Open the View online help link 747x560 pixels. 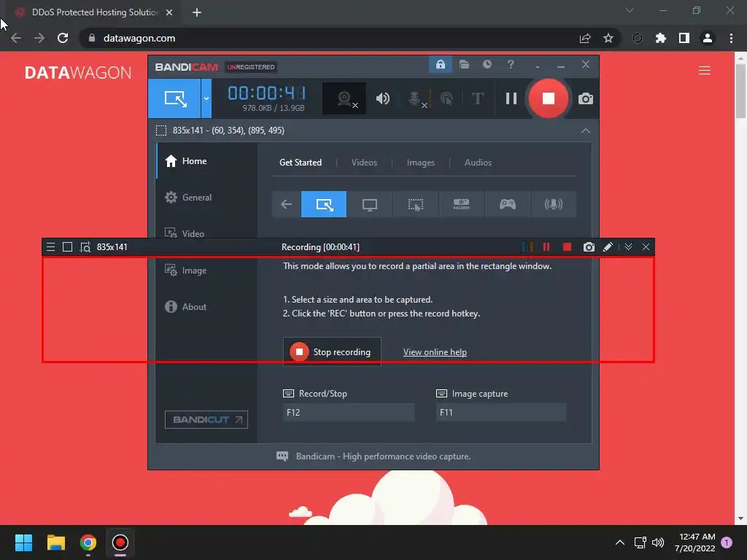point(435,352)
